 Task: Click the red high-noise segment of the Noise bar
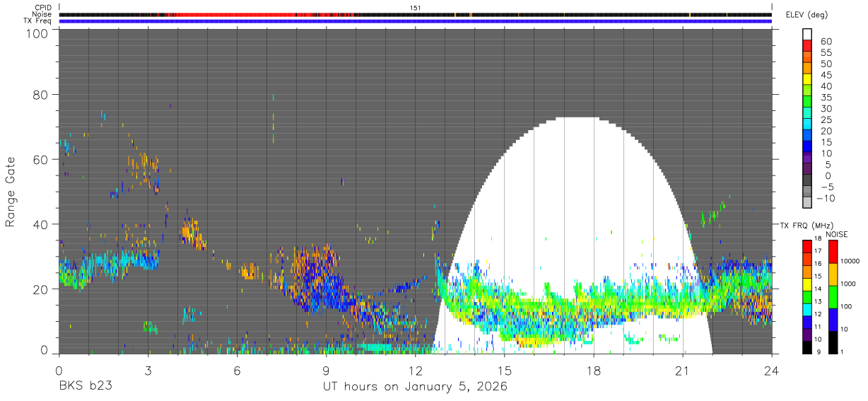pos(233,15)
